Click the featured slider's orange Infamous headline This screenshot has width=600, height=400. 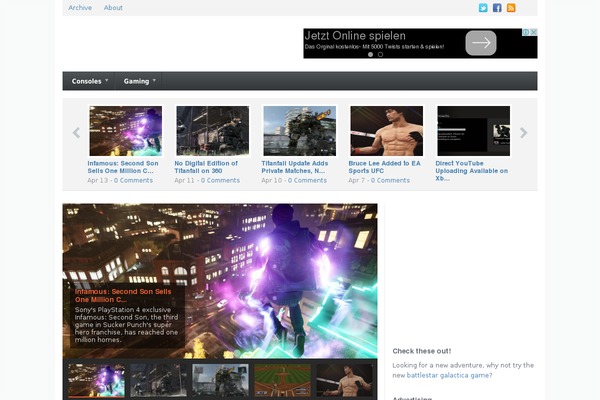coord(123,296)
